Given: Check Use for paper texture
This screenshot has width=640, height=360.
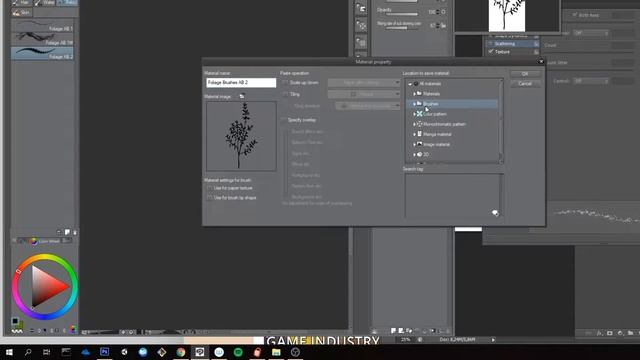Looking at the screenshot, I should pyautogui.click(x=209, y=188).
